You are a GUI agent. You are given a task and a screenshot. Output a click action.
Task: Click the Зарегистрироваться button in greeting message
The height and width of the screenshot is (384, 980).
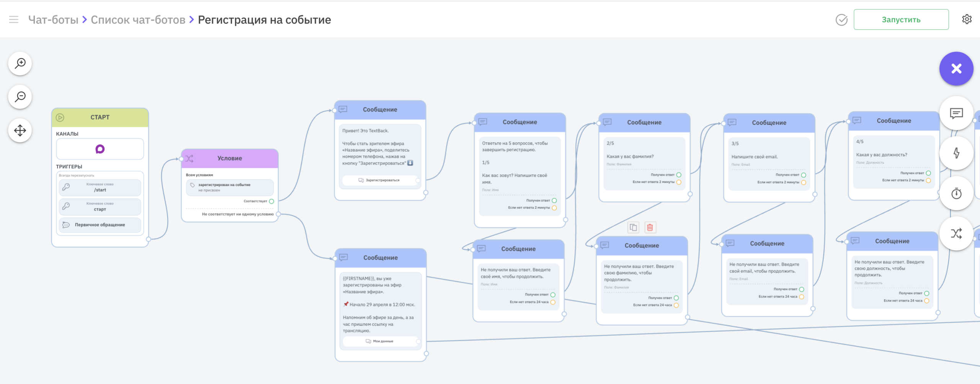click(379, 180)
